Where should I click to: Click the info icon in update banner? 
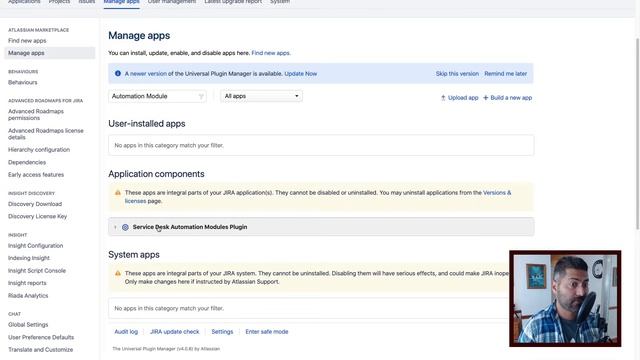coord(118,73)
